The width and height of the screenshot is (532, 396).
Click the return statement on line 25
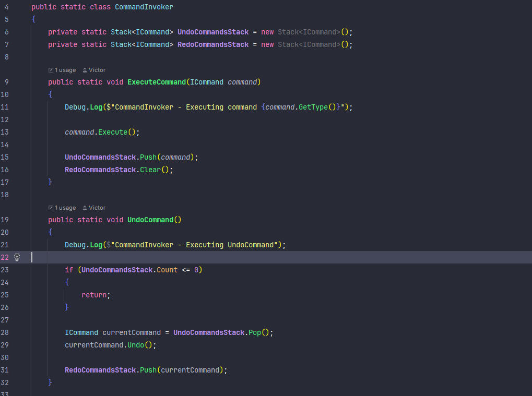(x=96, y=295)
